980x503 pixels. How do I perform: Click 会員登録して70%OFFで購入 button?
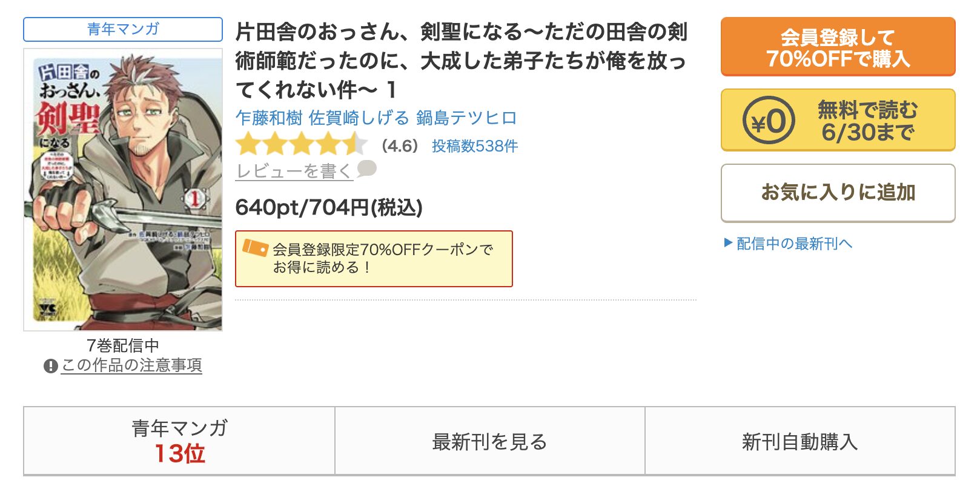(838, 47)
